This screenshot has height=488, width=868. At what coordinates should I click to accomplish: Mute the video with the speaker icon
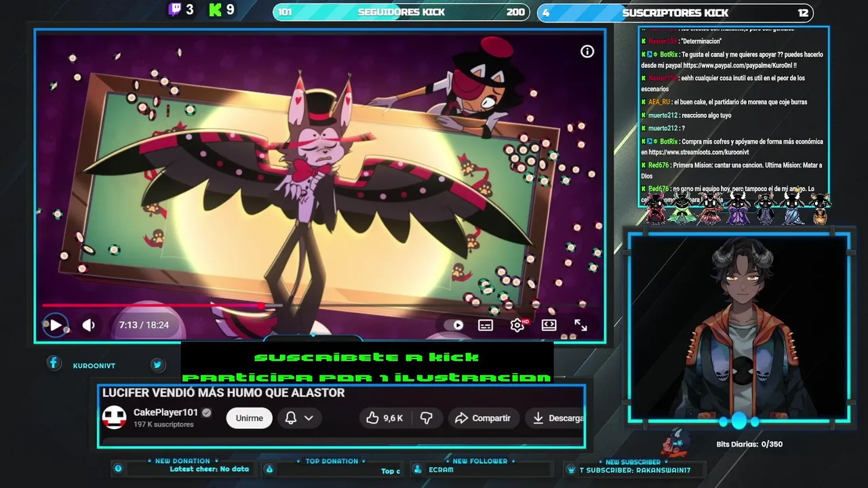(89, 325)
